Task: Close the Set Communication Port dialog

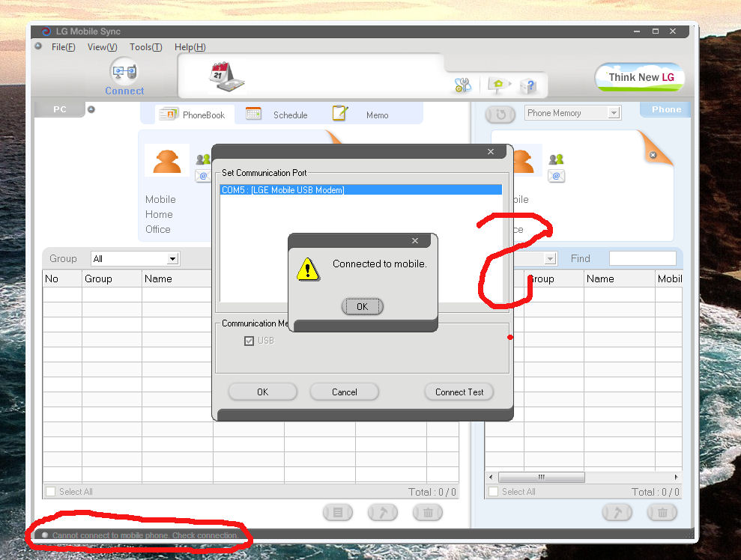Action: tap(491, 151)
